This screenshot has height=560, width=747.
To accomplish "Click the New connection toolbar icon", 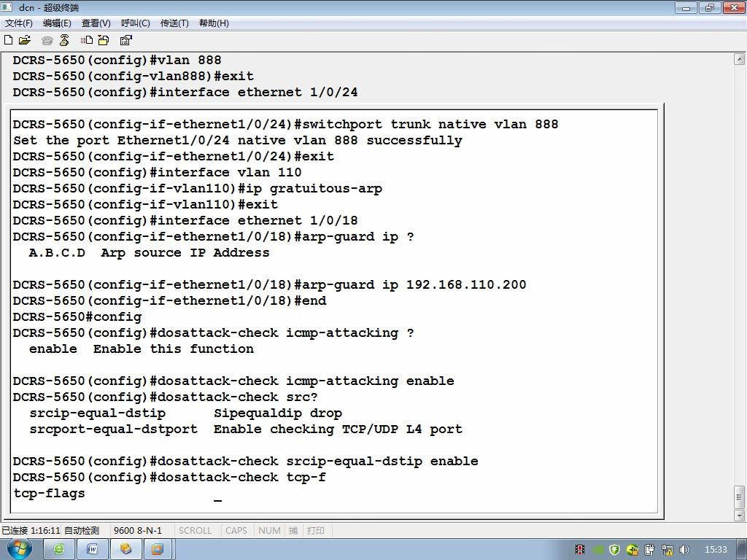I will click(x=8, y=40).
